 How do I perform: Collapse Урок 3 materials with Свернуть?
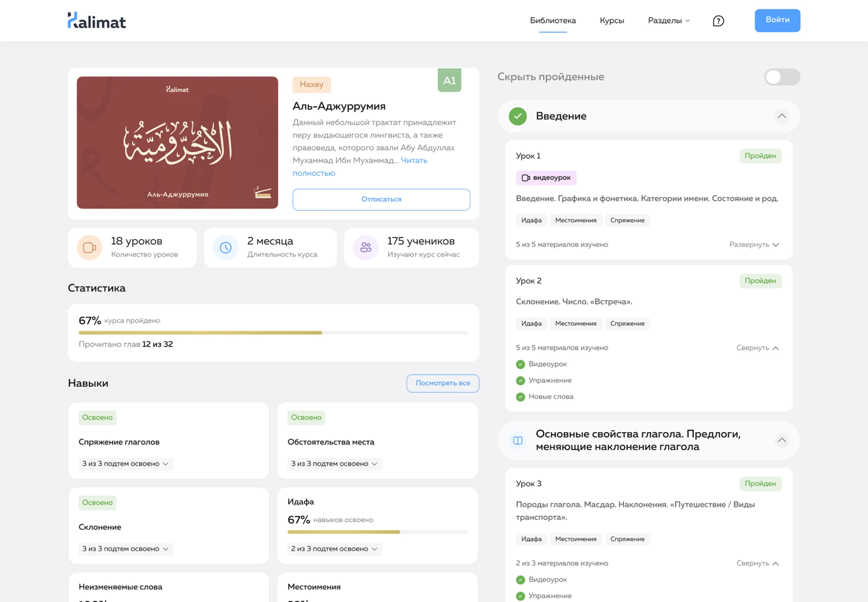[758, 563]
